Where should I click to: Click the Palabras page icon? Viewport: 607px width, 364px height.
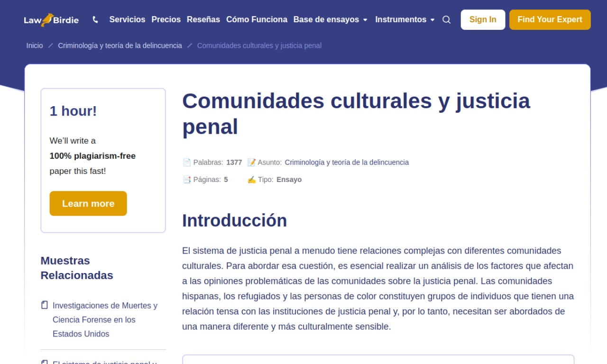pyautogui.click(x=187, y=162)
